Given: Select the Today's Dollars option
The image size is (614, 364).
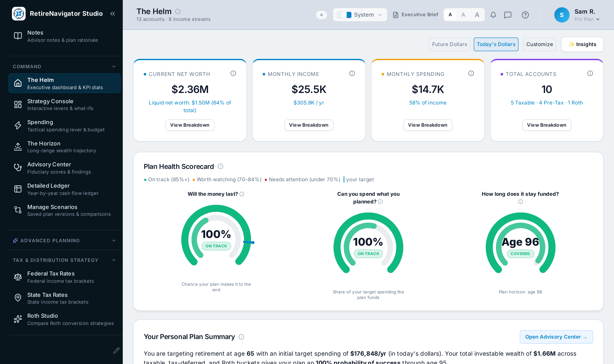Looking at the screenshot, I should [x=496, y=44].
